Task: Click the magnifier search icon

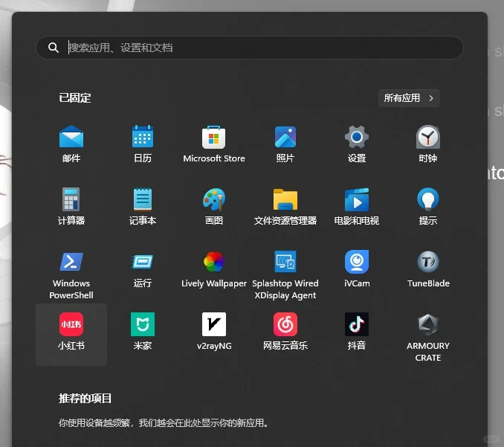Action: (x=53, y=48)
